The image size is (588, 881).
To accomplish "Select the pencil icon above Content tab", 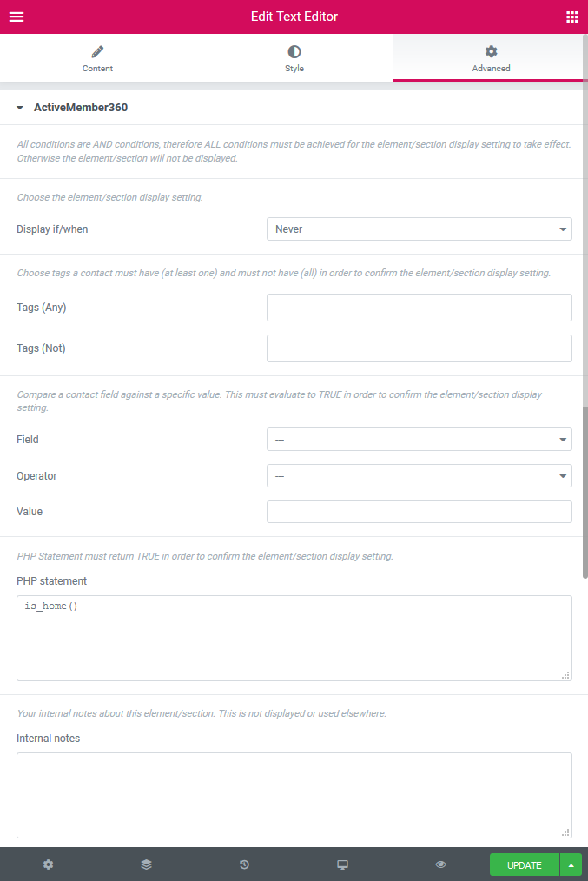I will click(96, 51).
